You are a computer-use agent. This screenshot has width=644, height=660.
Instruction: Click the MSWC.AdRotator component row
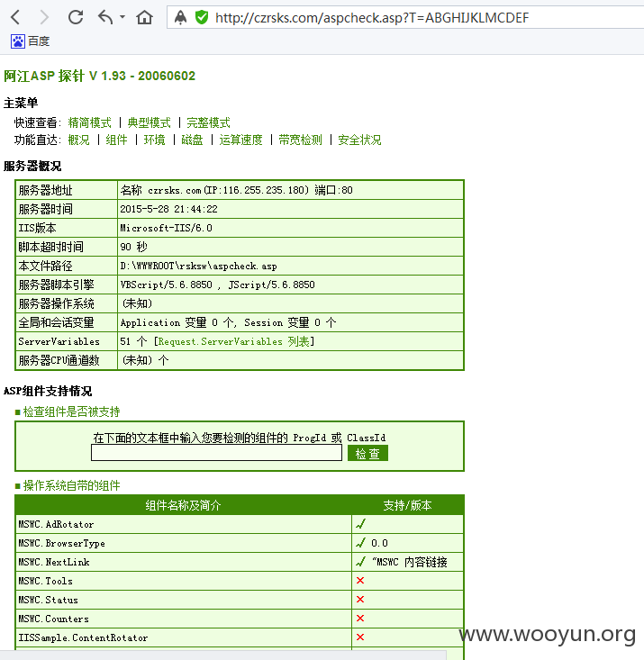(x=240, y=524)
